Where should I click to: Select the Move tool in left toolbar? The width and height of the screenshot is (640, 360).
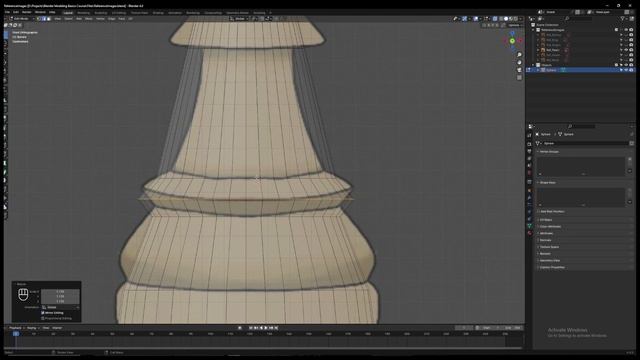[6, 53]
